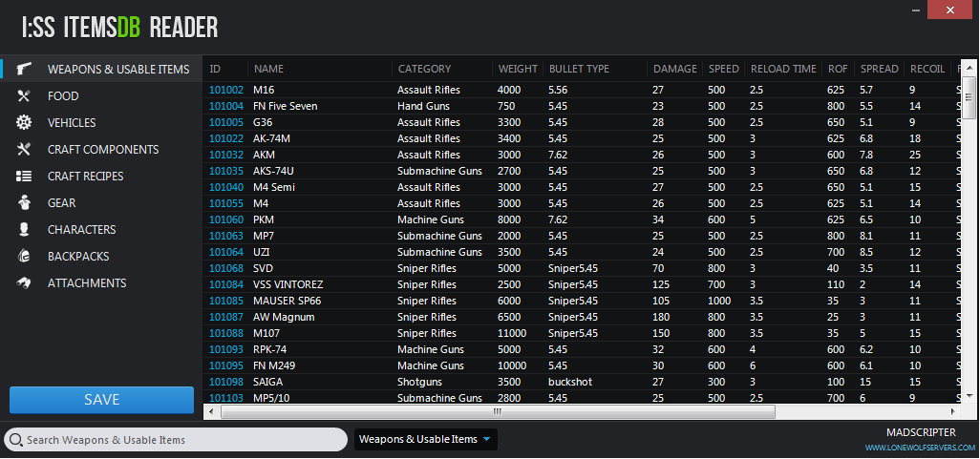This screenshot has height=459, width=980.
Task: Select the MP7 name cell
Action: point(264,236)
